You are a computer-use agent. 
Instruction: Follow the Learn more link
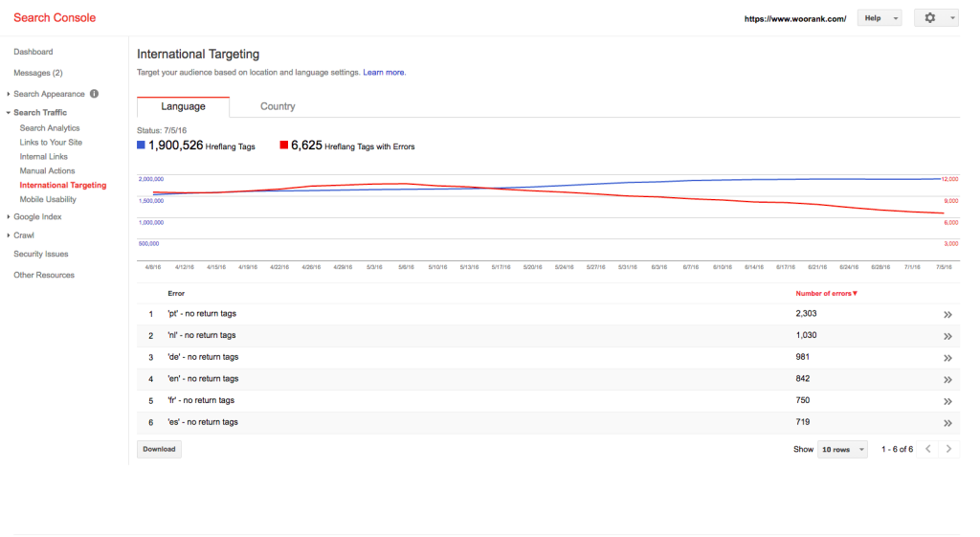[x=384, y=73]
